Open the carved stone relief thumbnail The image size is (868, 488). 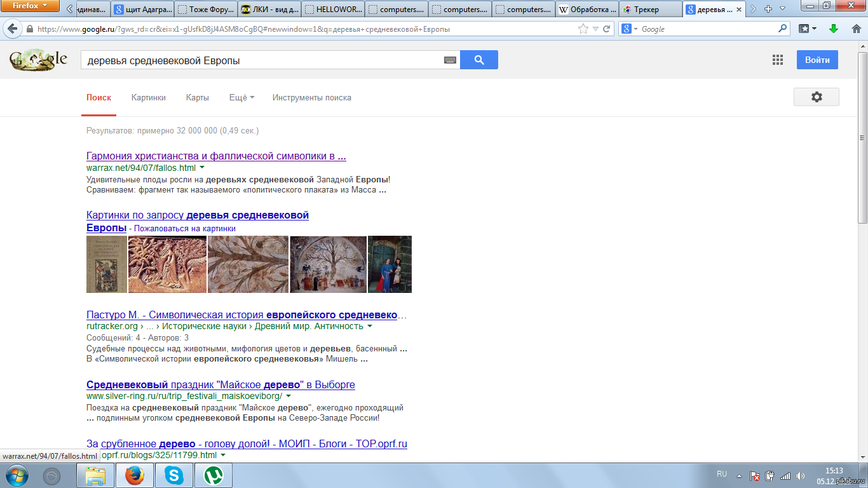pyautogui.click(x=167, y=264)
